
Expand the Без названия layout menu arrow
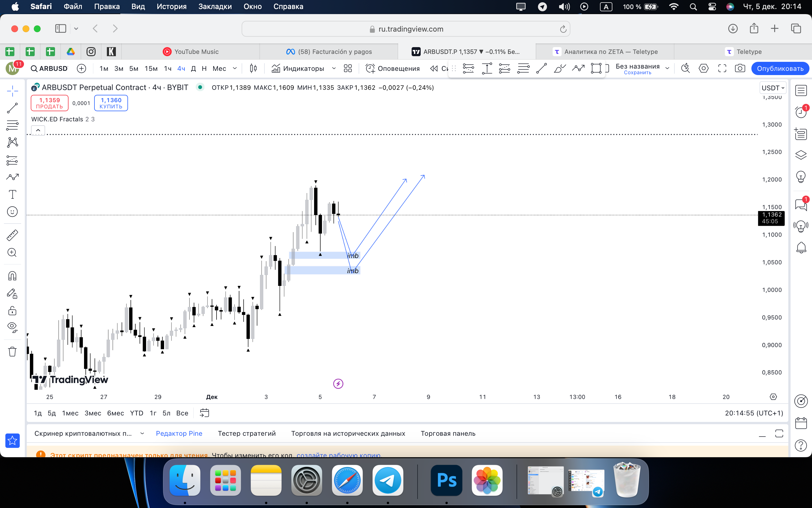pos(667,69)
